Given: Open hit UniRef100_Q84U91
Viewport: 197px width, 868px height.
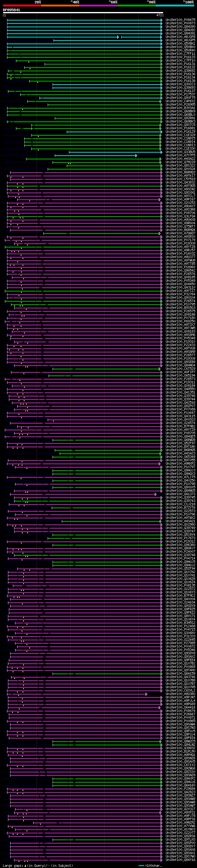Looking at the screenshot, I should coord(180,33).
